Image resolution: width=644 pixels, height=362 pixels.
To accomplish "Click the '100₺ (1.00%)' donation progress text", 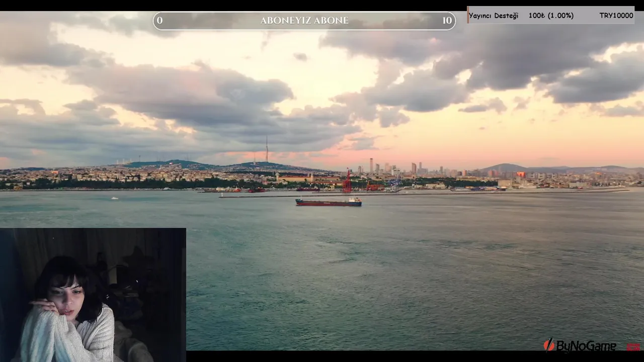I will coord(551,16).
